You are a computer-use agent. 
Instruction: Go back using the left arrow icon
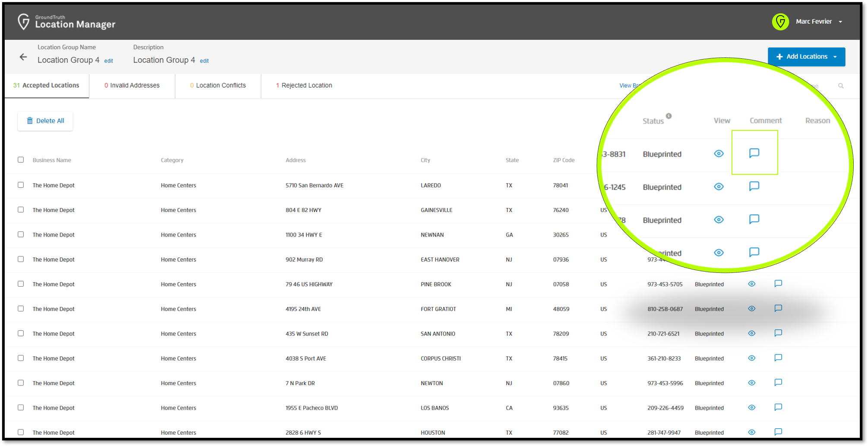point(23,57)
